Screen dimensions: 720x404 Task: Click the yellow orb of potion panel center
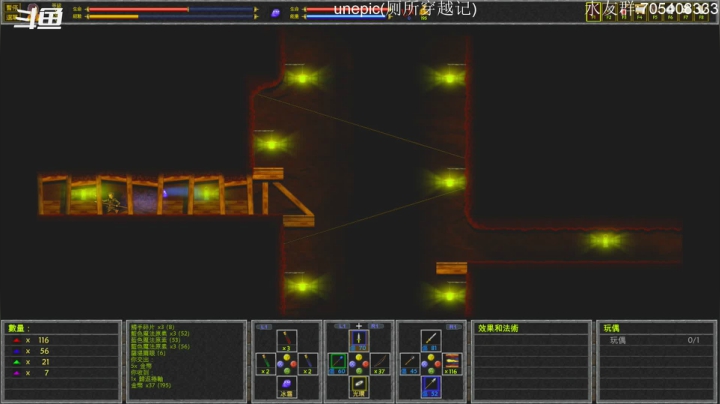pos(287,357)
